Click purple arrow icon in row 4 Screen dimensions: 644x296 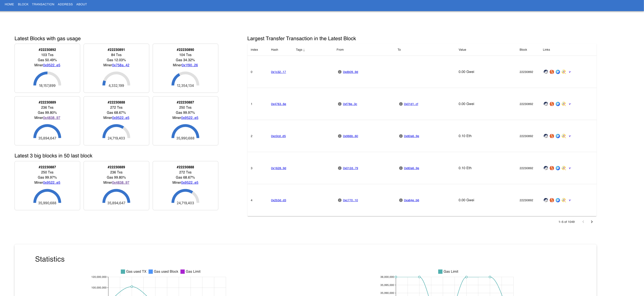[570, 200]
